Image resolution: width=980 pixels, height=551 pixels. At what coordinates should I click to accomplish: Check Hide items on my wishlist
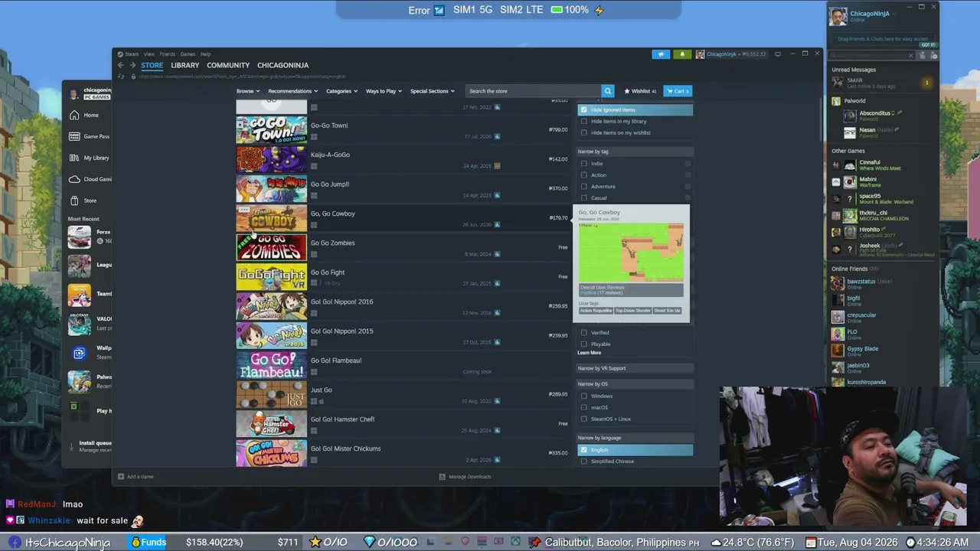coord(584,132)
